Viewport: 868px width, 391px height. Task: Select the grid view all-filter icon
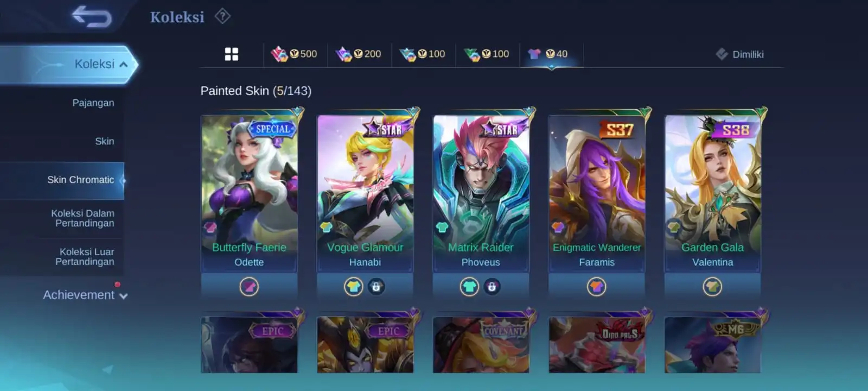(232, 54)
